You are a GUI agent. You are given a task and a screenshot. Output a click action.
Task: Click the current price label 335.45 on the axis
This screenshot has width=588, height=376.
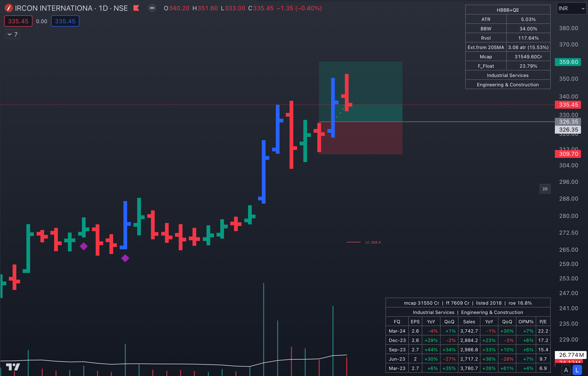(568, 105)
